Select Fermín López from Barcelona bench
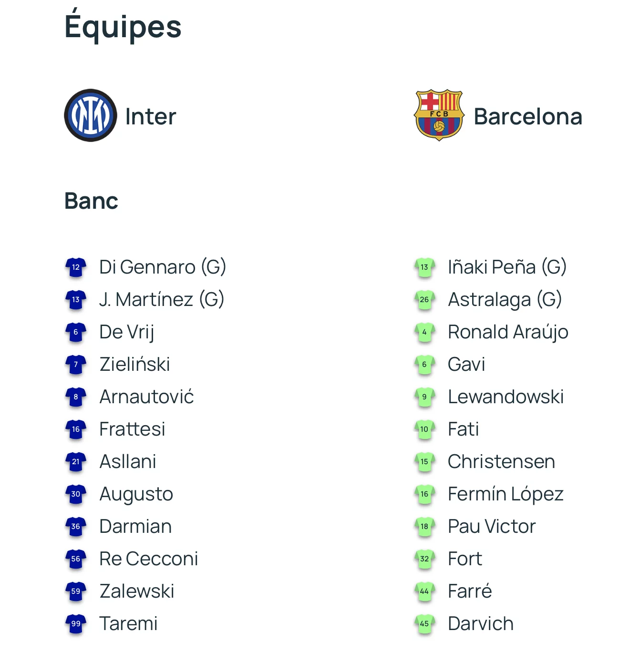This screenshot has width=640, height=672. click(506, 494)
